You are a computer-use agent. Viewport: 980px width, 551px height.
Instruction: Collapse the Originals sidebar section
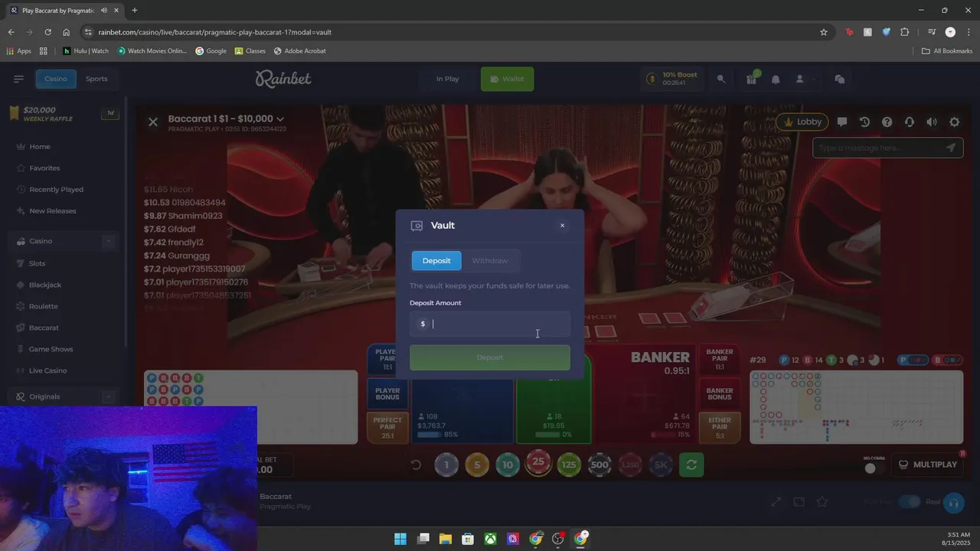coord(108,396)
